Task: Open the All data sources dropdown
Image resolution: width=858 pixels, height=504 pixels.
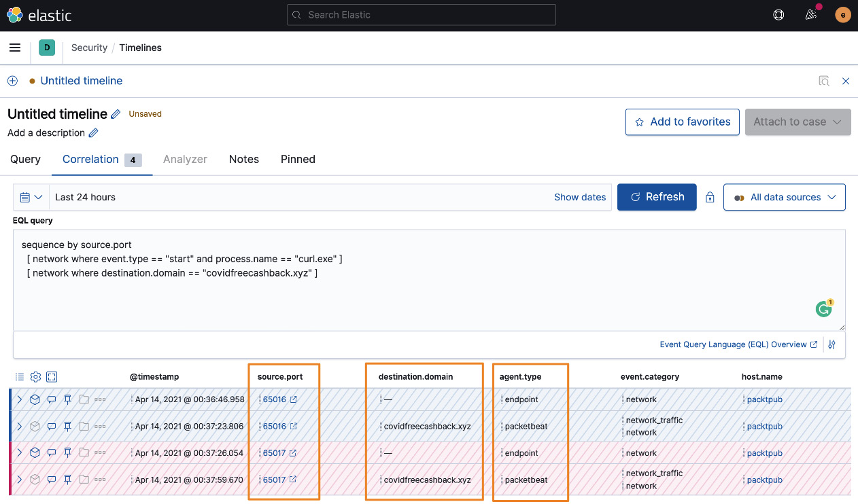Action: (x=785, y=197)
